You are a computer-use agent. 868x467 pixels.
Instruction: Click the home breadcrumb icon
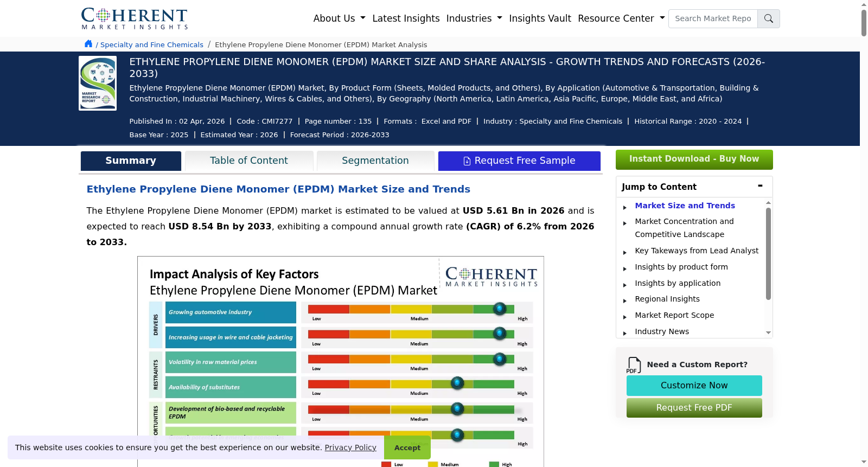[88, 44]
